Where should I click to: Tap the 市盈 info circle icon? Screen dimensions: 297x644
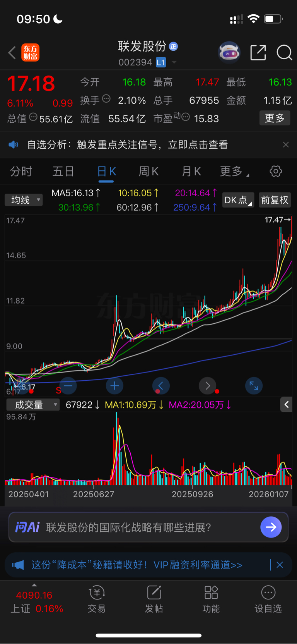(x=186, y=117)
